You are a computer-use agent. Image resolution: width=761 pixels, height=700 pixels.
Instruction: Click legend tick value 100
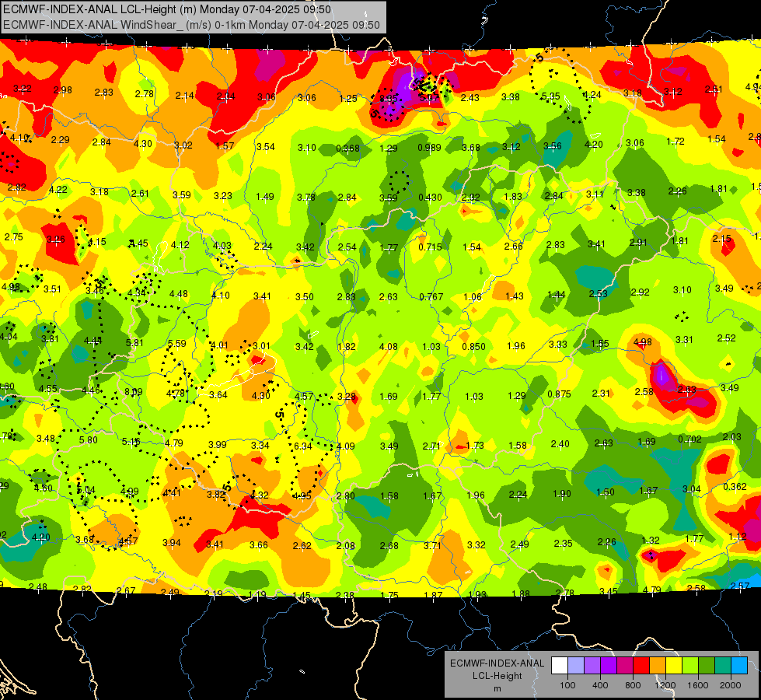click(567, 685)
